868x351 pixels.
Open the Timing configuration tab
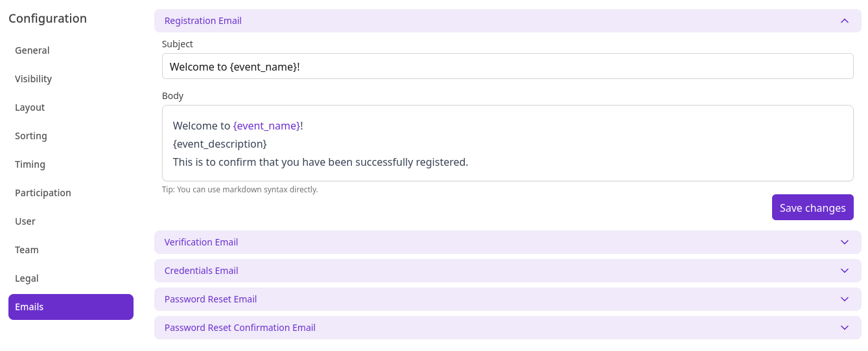(x=30, y=164)
